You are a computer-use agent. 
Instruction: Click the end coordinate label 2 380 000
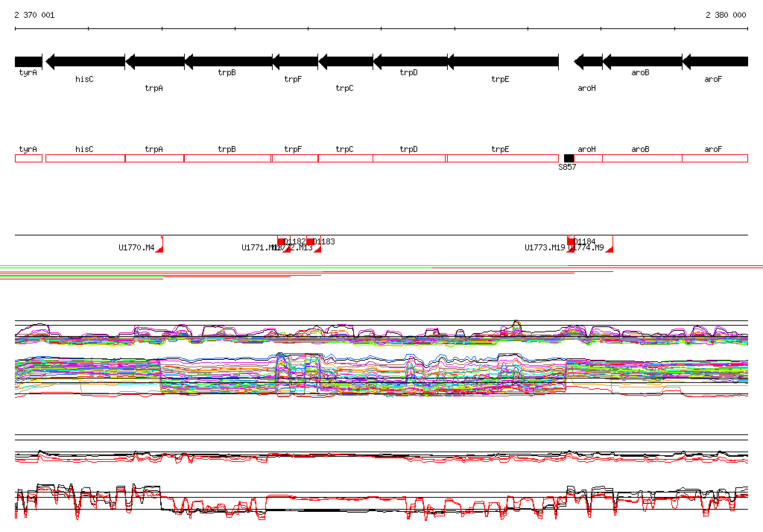[x=726, y=15]
